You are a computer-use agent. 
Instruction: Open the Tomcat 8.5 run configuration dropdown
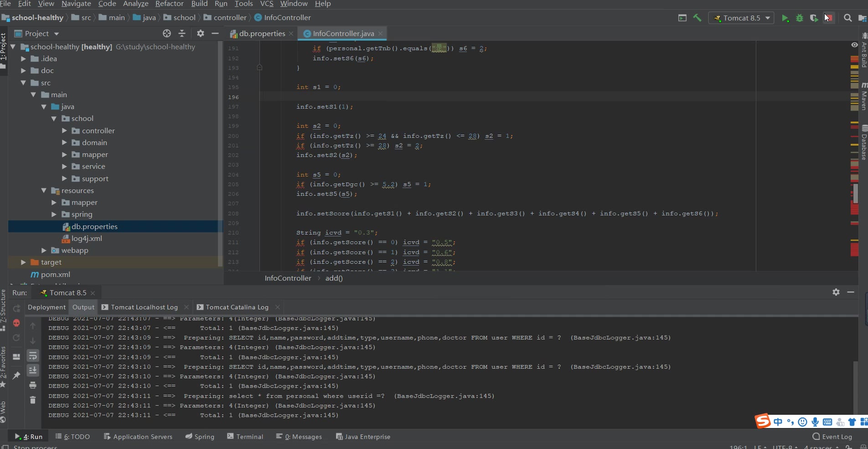coord(742,18)
